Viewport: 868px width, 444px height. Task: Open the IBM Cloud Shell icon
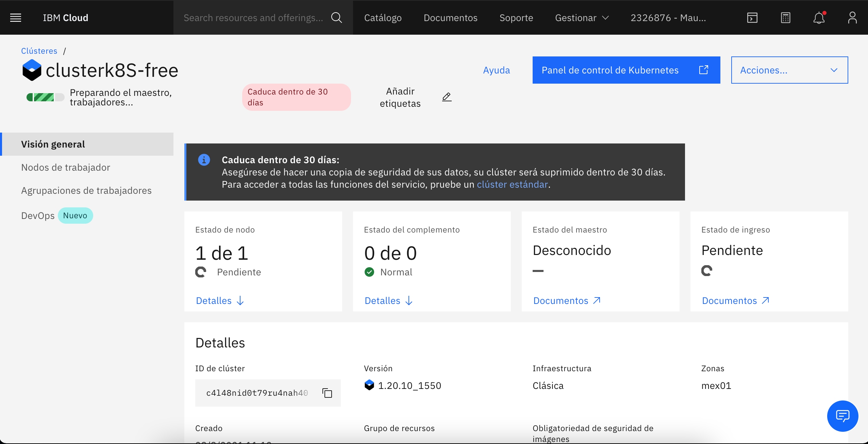click(x=752, y=18)
